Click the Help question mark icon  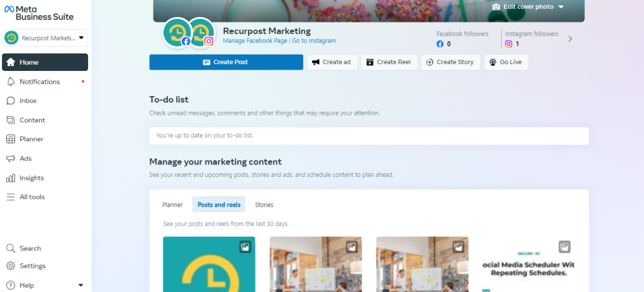pos(11,285)
